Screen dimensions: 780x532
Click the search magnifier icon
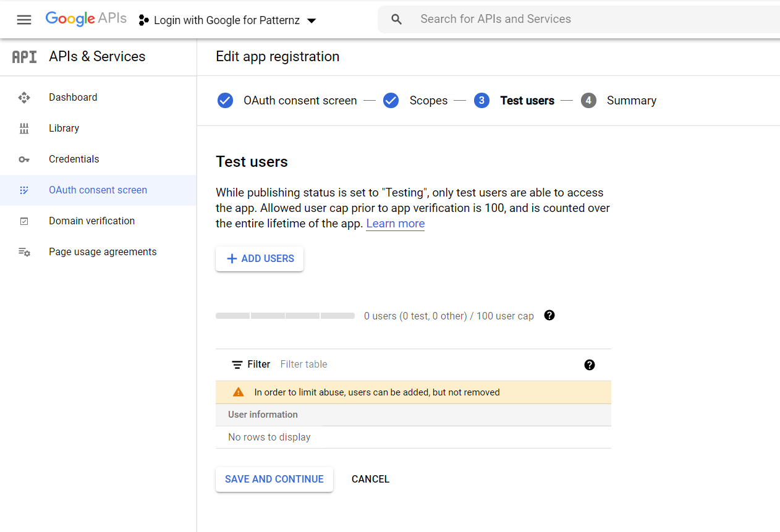point(397,20)
